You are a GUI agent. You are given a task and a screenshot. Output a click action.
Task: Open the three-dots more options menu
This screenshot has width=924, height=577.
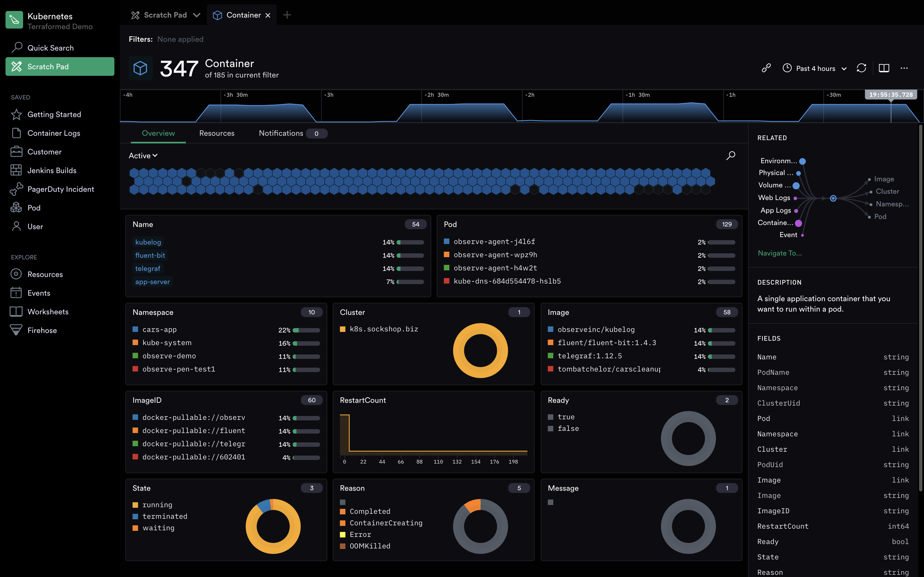click(x=904, y=68)
